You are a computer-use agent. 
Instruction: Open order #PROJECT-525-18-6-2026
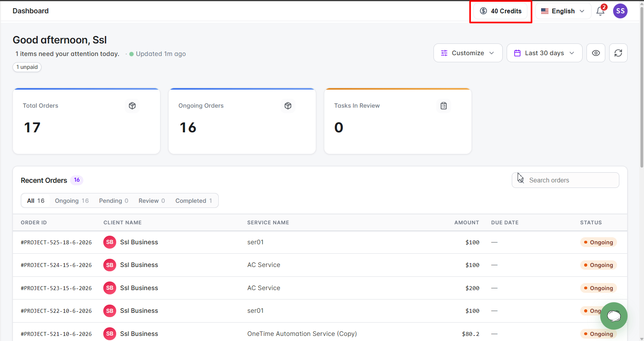click(56, 242)
